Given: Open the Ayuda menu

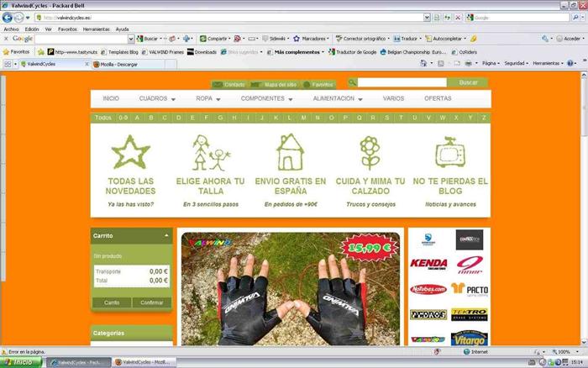Looking at the screenshot, I should [123, 29].
